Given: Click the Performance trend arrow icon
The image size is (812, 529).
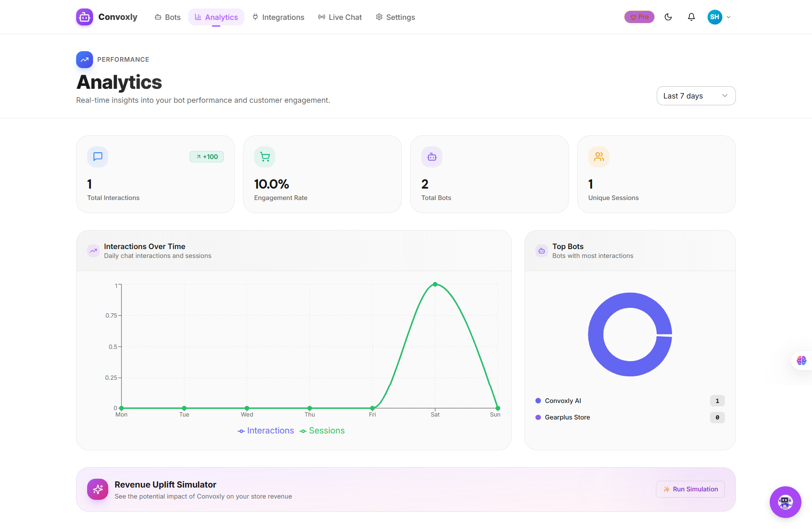Looking at the screenshot, I should [x=85, y=60].
